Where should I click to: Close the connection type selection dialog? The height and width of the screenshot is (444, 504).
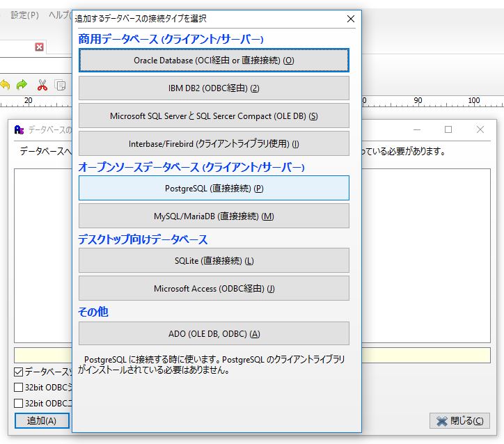pyautogui.click(x=351, y=19)
